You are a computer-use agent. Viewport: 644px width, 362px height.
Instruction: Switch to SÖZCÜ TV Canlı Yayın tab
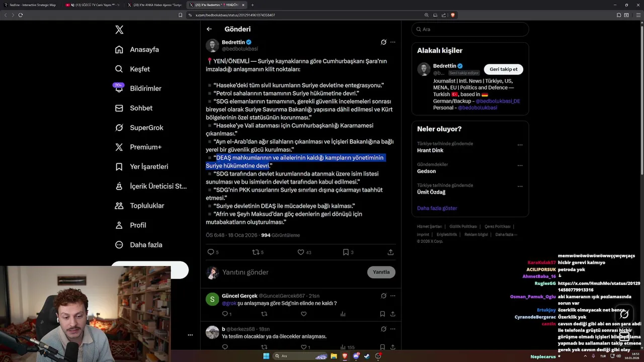click(x=92, y=5)
